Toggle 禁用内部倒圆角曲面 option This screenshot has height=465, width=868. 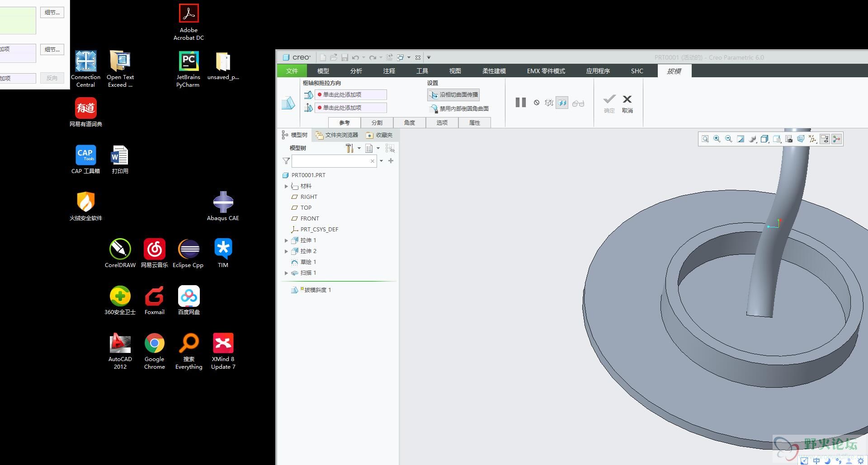(x=458, y=109)
